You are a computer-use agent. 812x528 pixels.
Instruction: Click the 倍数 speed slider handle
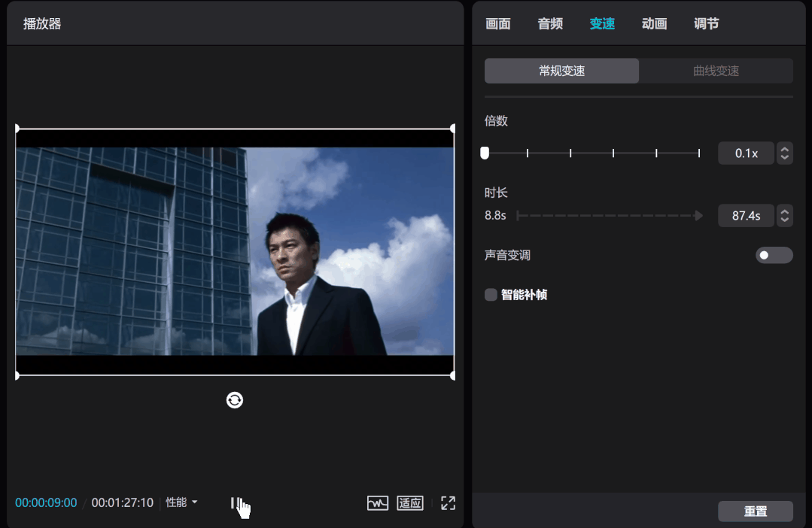point(485,153)
